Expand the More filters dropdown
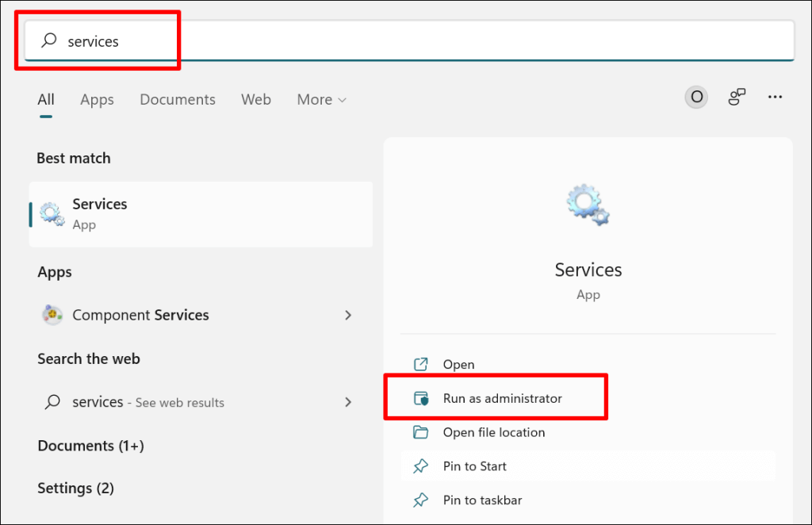812x525 pixels. click(322, 99)
